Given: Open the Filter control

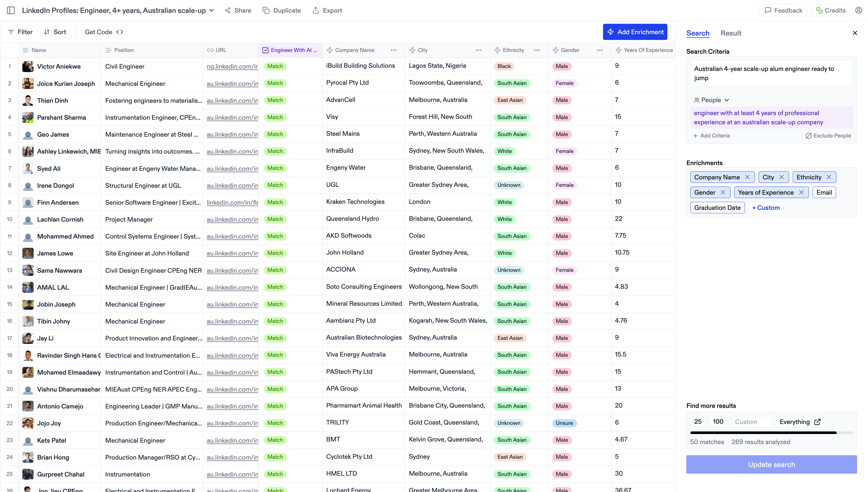Looking at the screenshot, I should (20, 32).
